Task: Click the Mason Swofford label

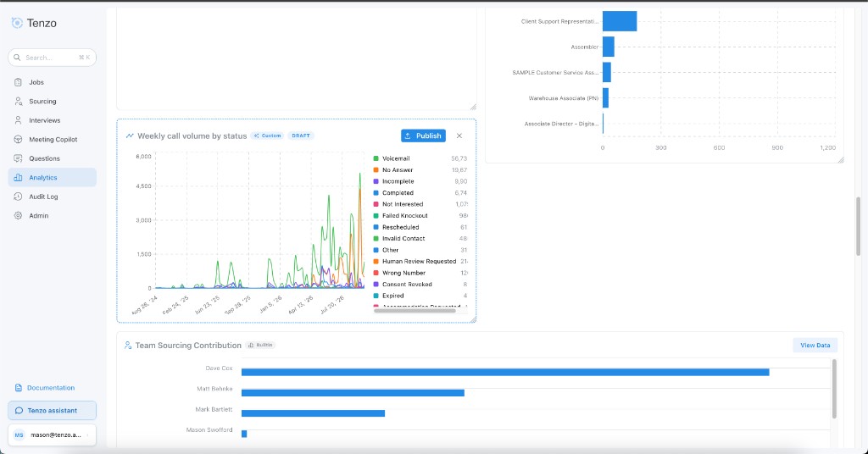Action: pyautogui.click(x=209, y=429)
